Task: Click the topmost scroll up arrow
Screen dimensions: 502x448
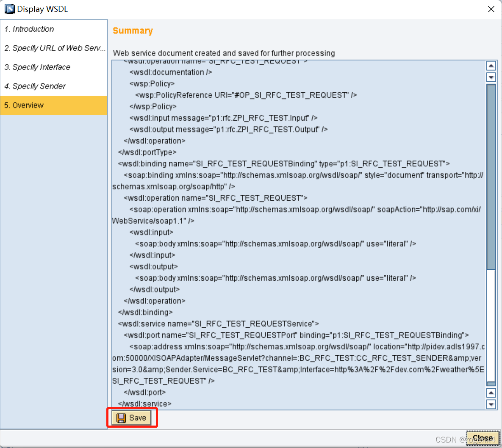Action: [x=491, y=66]
